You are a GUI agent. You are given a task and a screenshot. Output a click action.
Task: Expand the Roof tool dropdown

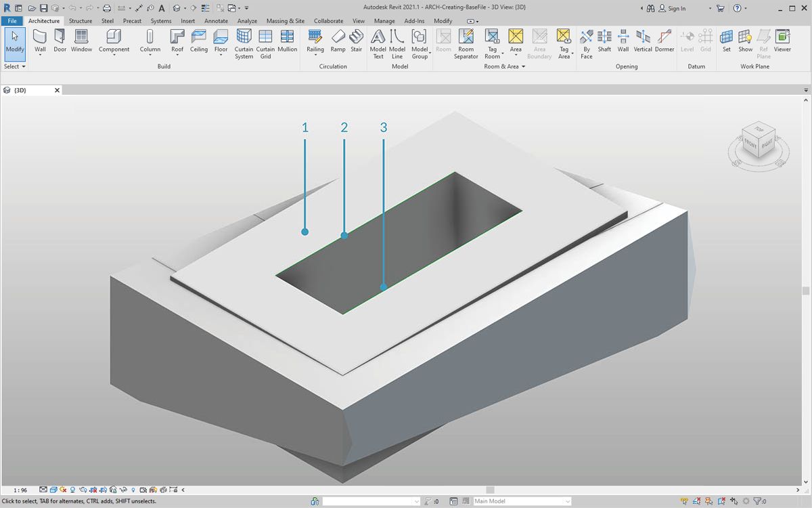coord(177,53)
